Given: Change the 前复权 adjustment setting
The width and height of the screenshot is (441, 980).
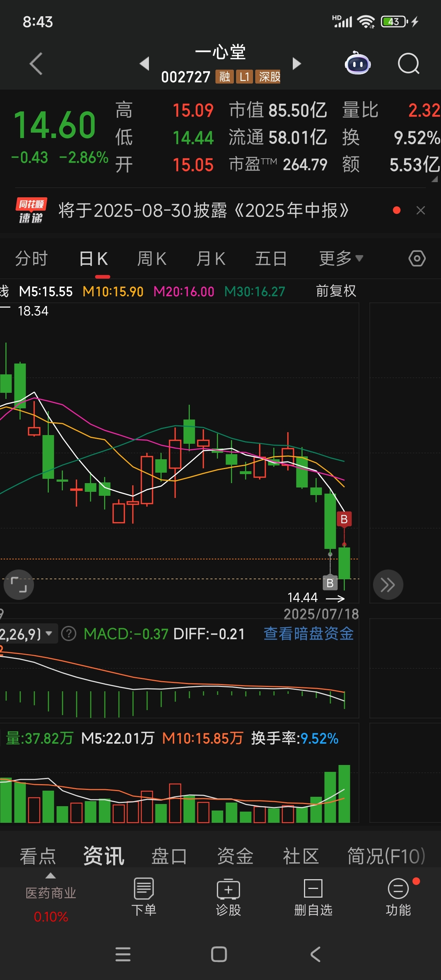Looking at the screenshot, I should (336, 291).
